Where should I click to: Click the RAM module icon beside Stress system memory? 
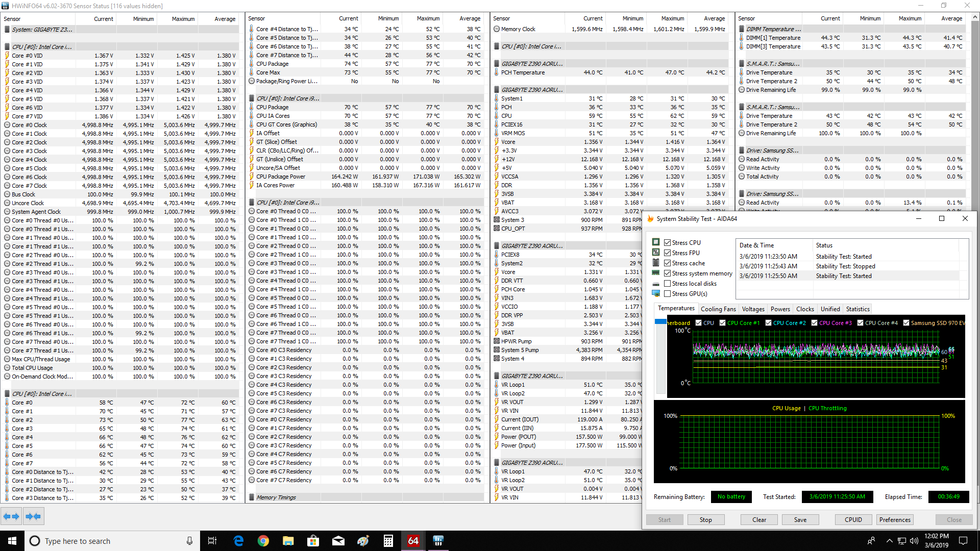coord(656,273)
